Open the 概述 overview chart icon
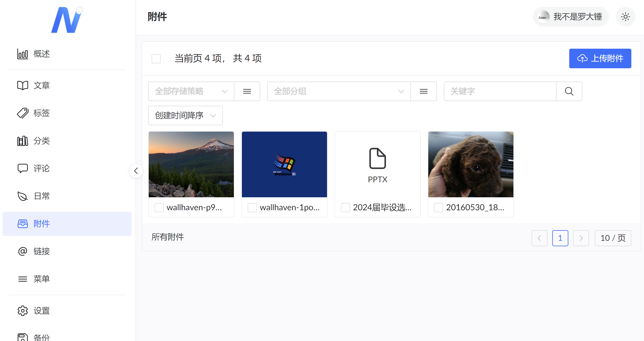 point(22,54)
